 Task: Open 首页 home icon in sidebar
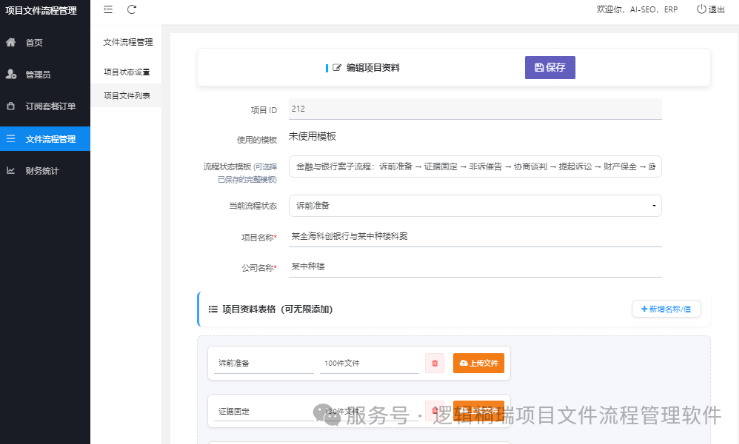point(11,42)
